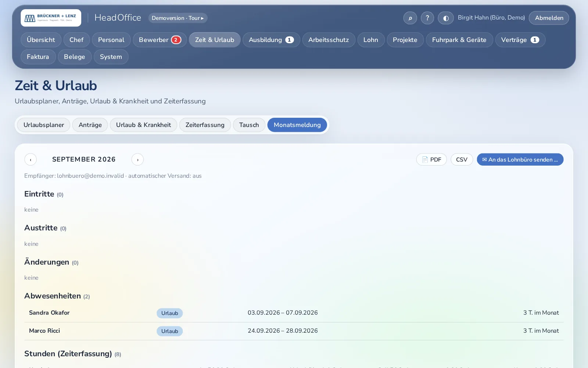Go to Arbeitsschutz
This screenshot has height=368, width=588.
pyautogui.click(x=329, y=40)
